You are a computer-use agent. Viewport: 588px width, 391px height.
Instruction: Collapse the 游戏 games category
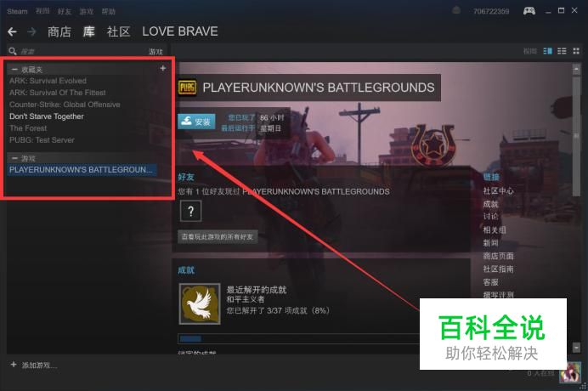14,158
